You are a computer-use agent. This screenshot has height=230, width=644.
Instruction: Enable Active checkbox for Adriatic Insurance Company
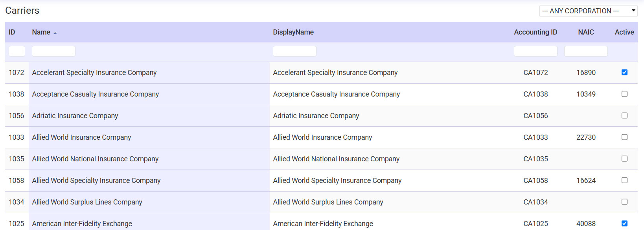coord(624,115)
